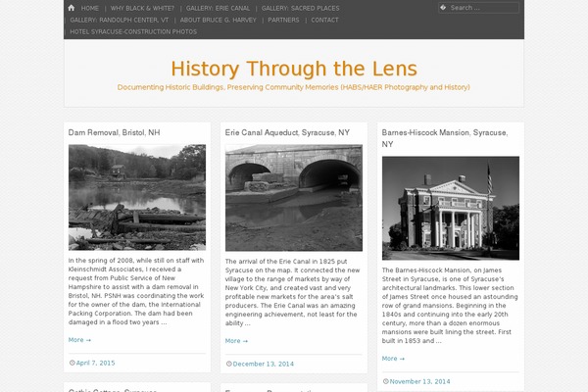Open Dam Removal, Bristol, NH post title
This screenshot has width=588, height=392.
click(x=114, y=132)
